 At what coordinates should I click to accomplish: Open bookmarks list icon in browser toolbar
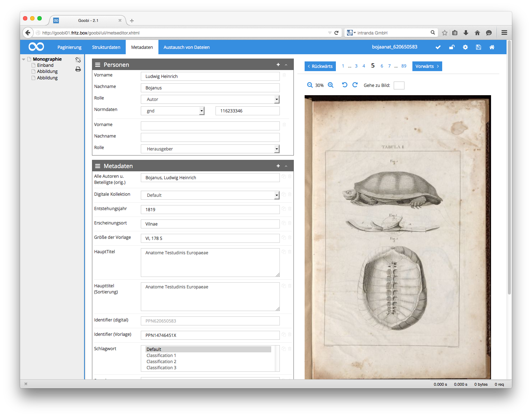point(455,33)
